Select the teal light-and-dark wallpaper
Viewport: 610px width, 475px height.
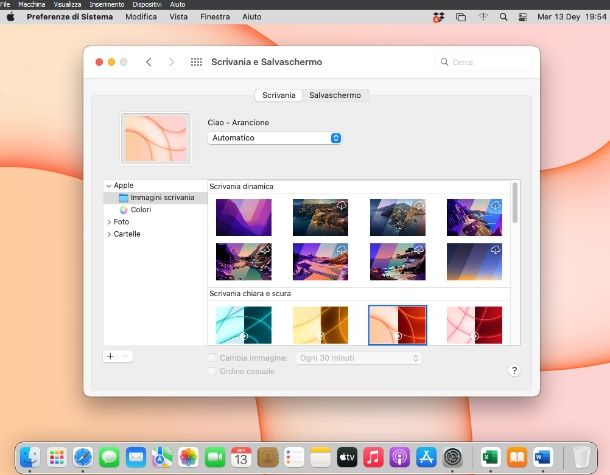click(244, 325)
